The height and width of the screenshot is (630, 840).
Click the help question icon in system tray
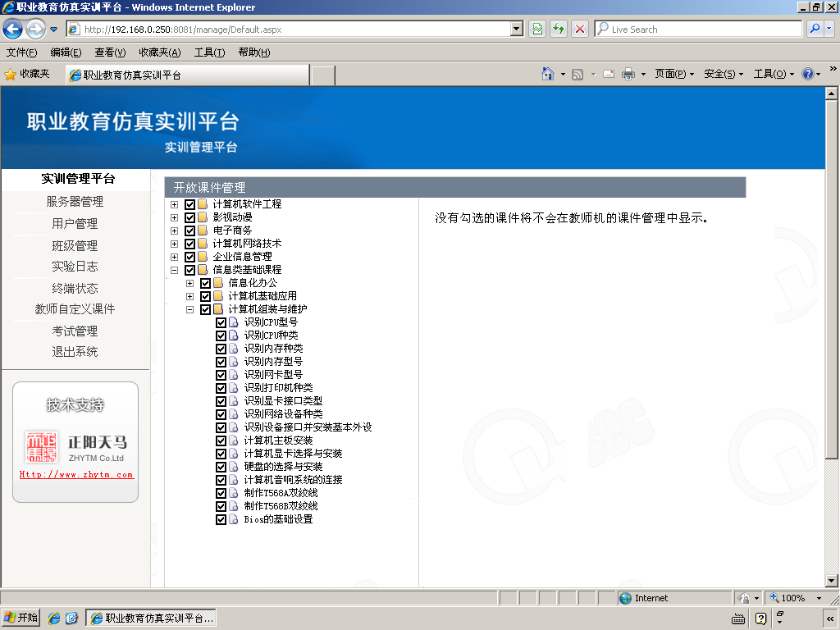[760, 619]
